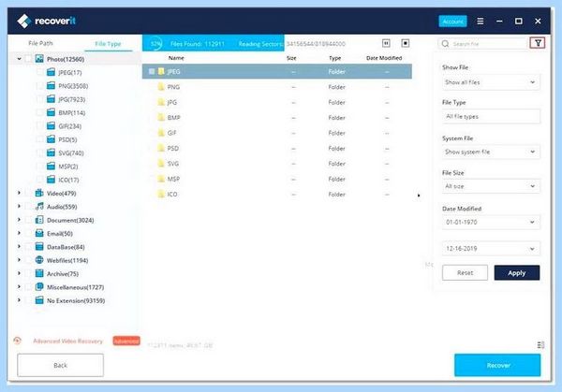
Task: Click the Webfiles globe icon
Action: 39,260
